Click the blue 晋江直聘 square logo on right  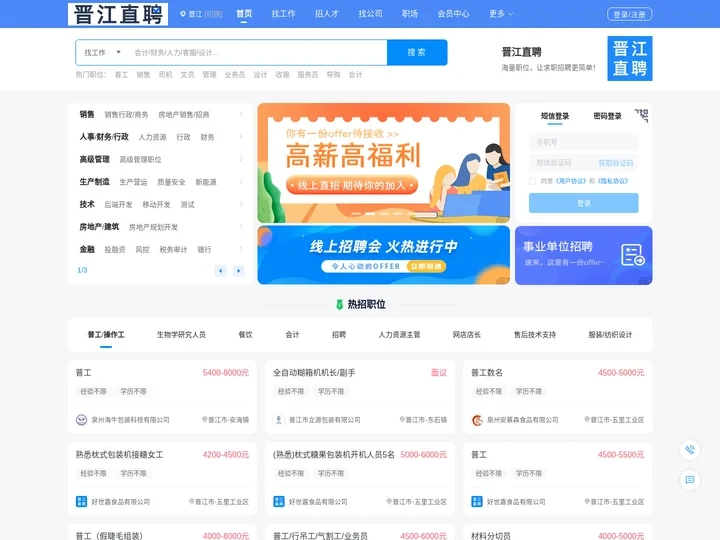(x=630, y=58)
